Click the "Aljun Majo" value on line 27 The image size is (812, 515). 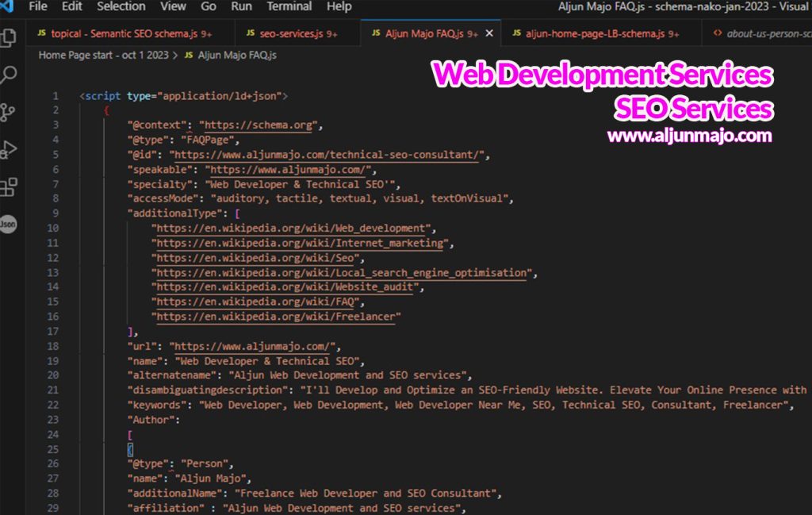210,478
